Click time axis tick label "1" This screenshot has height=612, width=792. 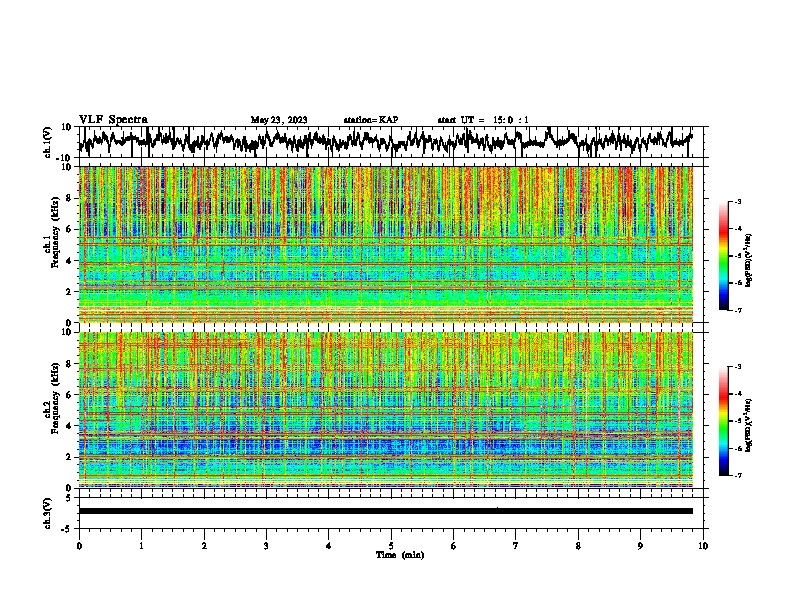click(x=141, y=546)
